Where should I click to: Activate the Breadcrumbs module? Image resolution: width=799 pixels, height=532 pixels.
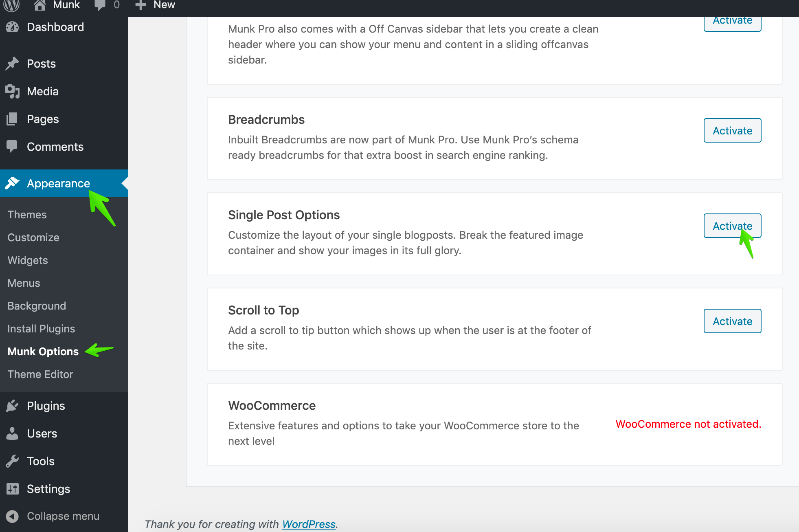click(x=732, y=130)
